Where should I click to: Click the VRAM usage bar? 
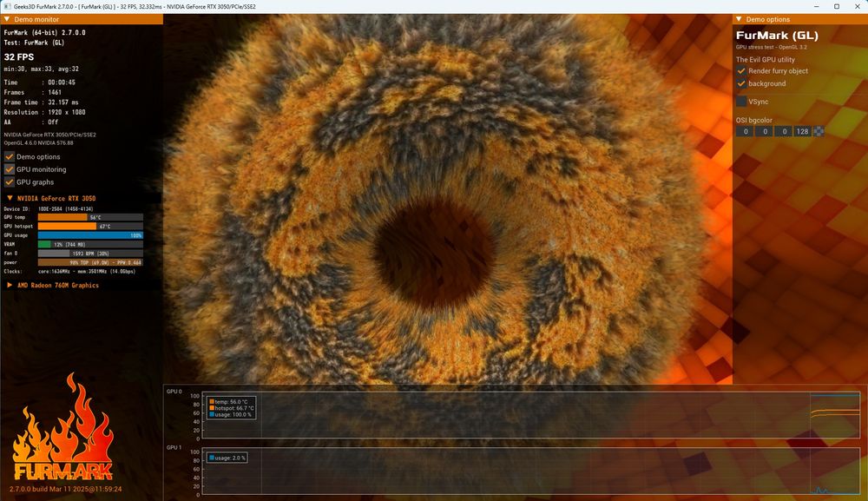(x=90, y=244)
